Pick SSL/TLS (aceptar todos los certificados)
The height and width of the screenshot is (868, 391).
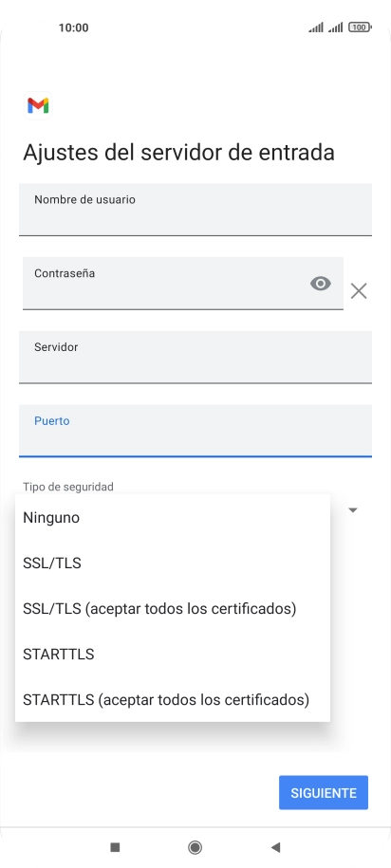click(173, 608)
